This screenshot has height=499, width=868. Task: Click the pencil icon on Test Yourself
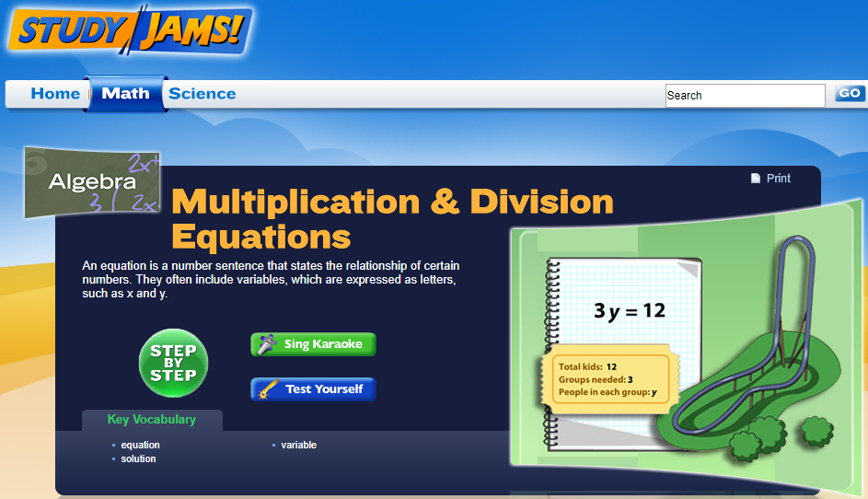point(267,389)
